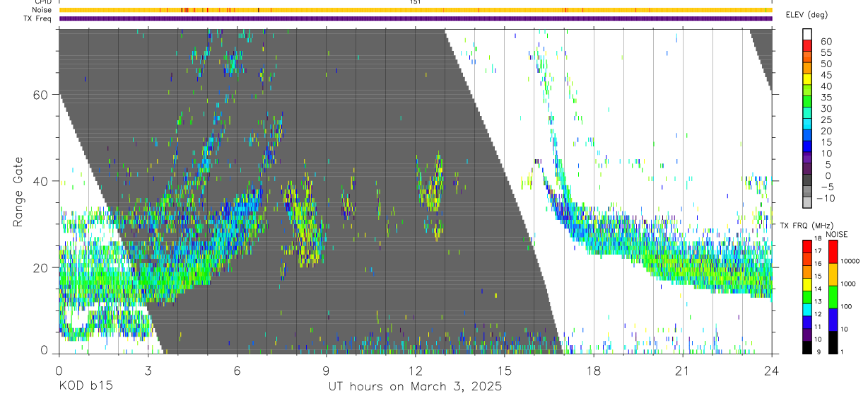Select the 17 label on TX FRQ legend
Screen dimensions: 868x401
tap(816, 250)
